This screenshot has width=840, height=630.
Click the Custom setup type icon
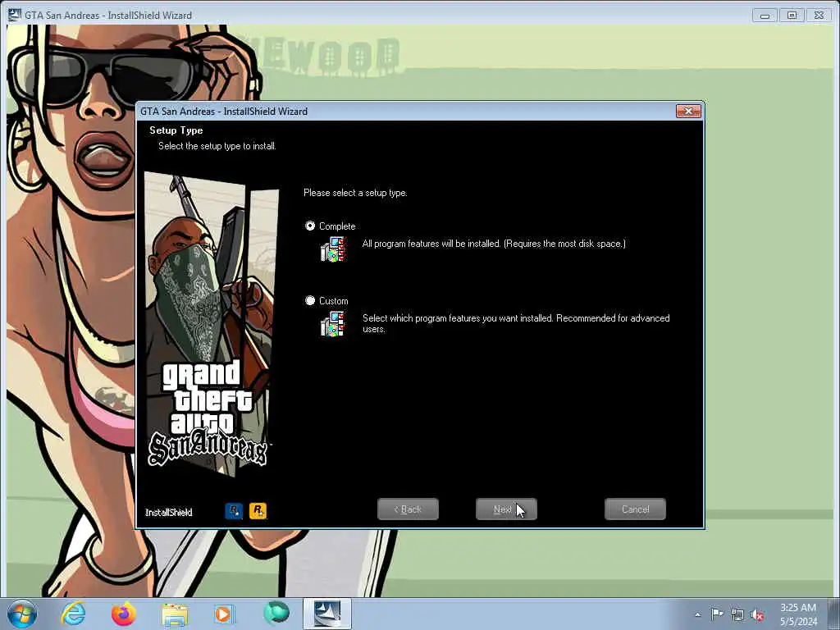coord(333,324)
